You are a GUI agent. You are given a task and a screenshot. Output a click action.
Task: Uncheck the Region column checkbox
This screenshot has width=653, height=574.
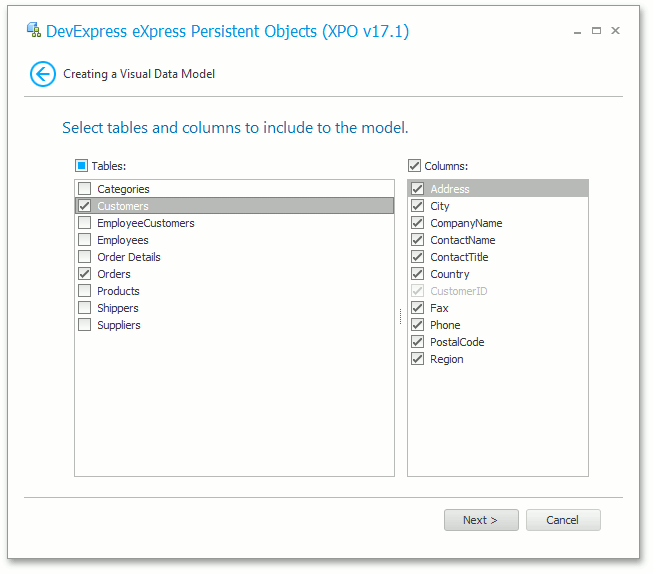pos(418,359)
